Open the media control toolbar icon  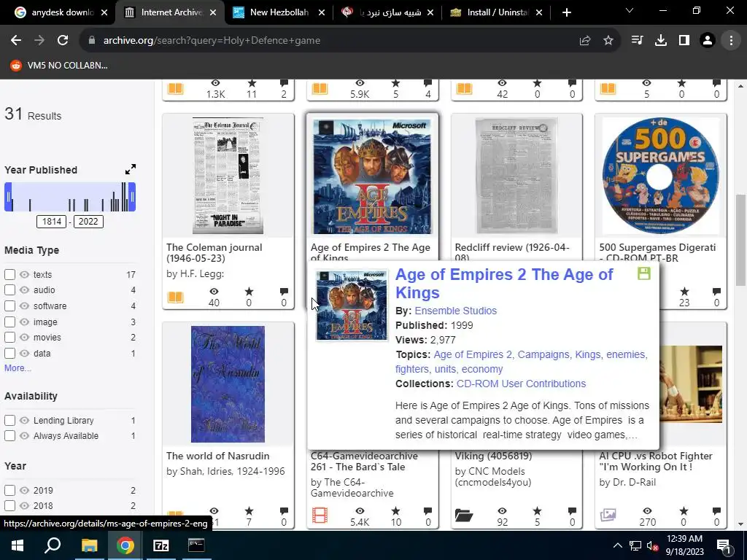[637, 41]
